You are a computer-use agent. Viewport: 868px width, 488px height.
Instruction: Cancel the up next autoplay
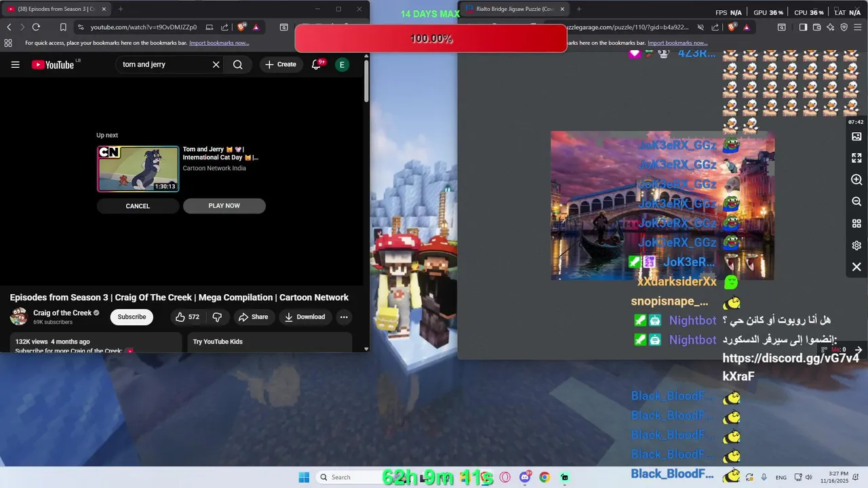[138, 206]
